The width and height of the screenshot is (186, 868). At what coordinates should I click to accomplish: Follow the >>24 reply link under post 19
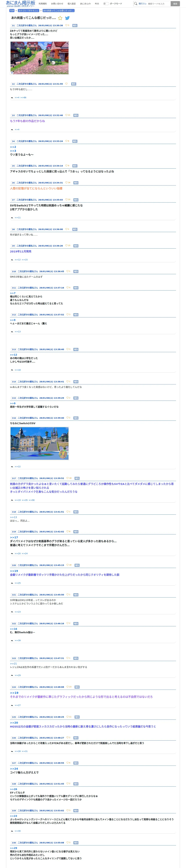pos(25,554)
